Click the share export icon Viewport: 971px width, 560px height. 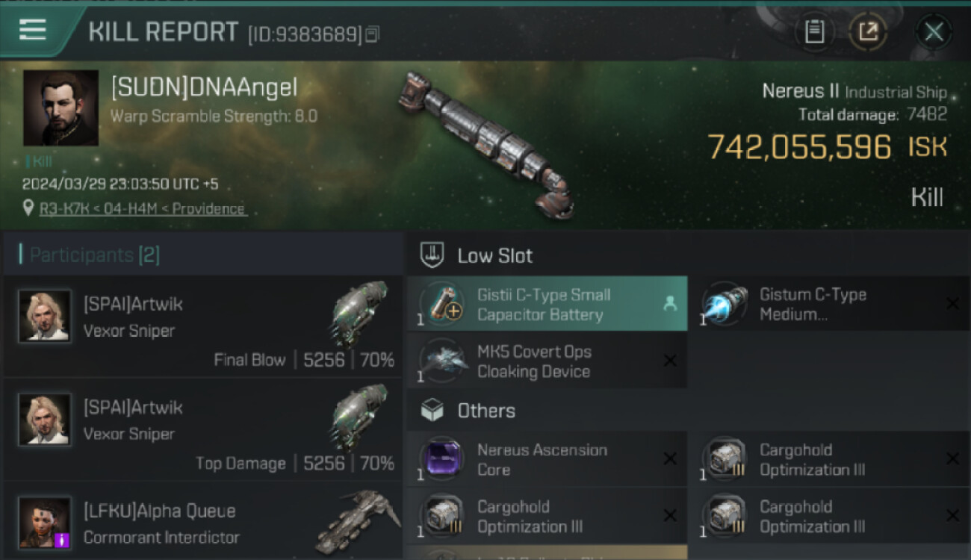coord(867,32)
